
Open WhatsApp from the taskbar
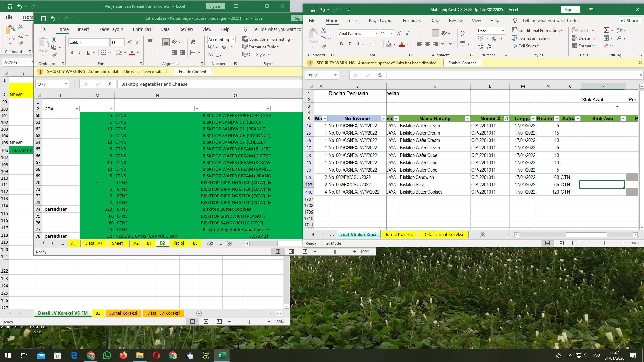(107, 355)
